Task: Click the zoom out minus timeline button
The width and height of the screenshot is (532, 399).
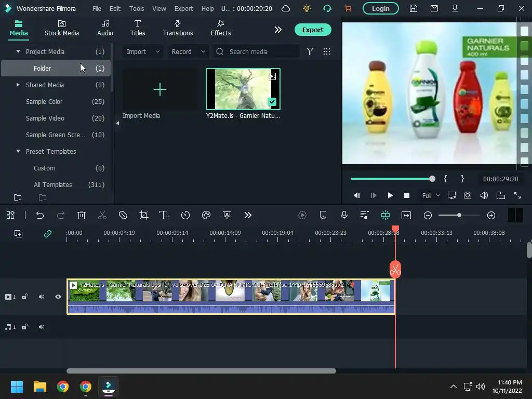Action: pos(428,215)
